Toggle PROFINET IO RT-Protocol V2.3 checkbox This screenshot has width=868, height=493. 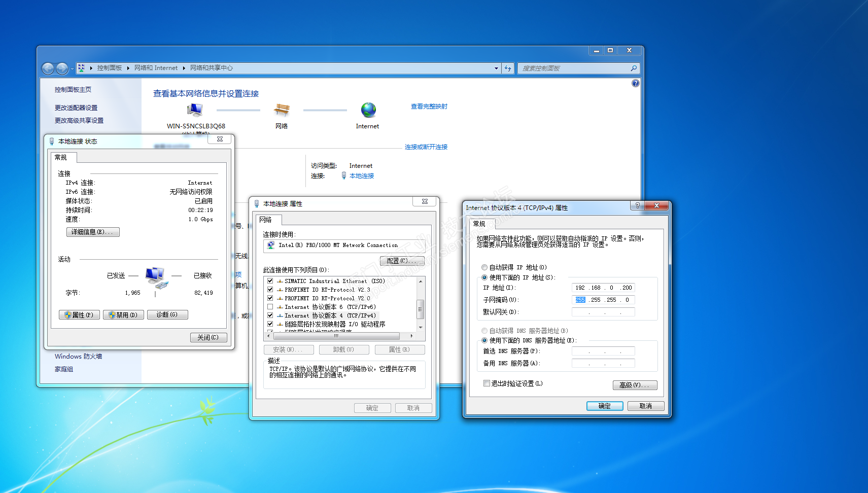(270, 290)
